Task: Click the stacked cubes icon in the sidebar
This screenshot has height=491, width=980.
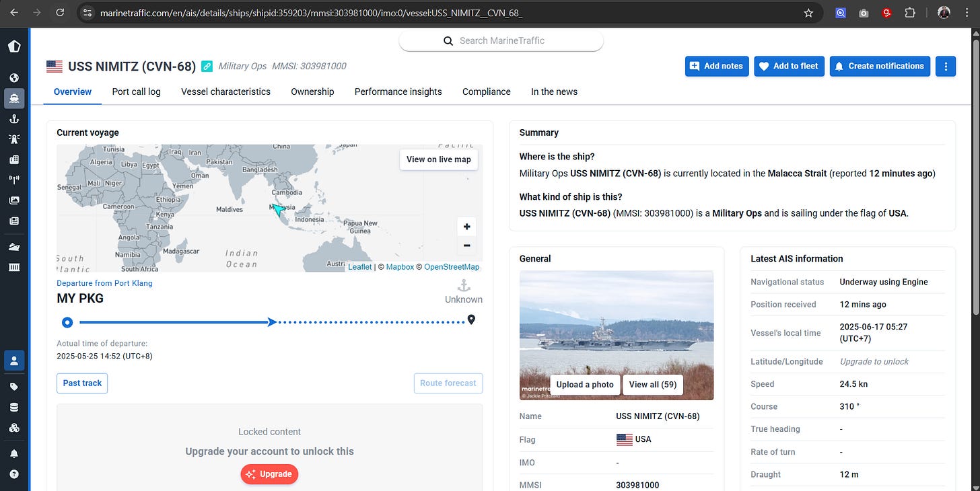Action: pos(14,428)
